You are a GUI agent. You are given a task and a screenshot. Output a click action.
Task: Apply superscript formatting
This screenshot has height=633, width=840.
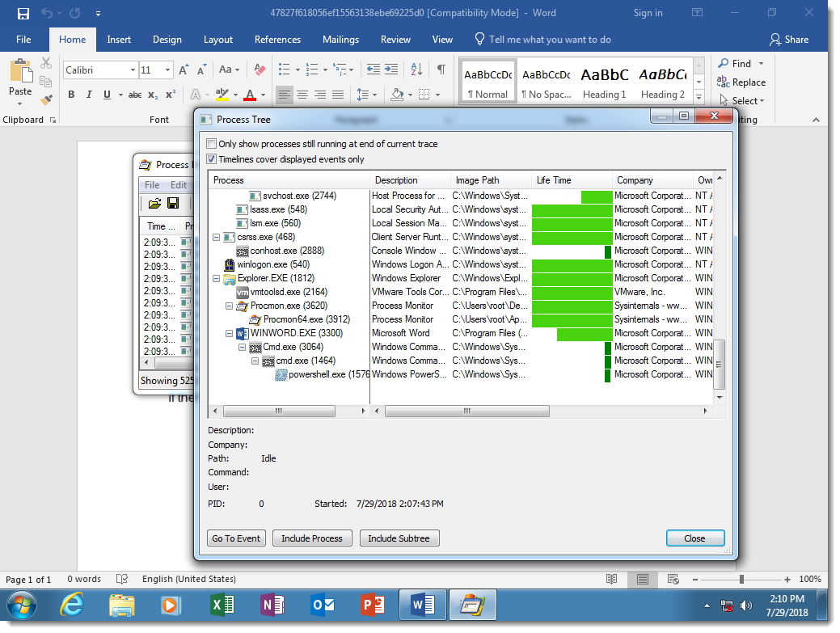coord(171,95)
